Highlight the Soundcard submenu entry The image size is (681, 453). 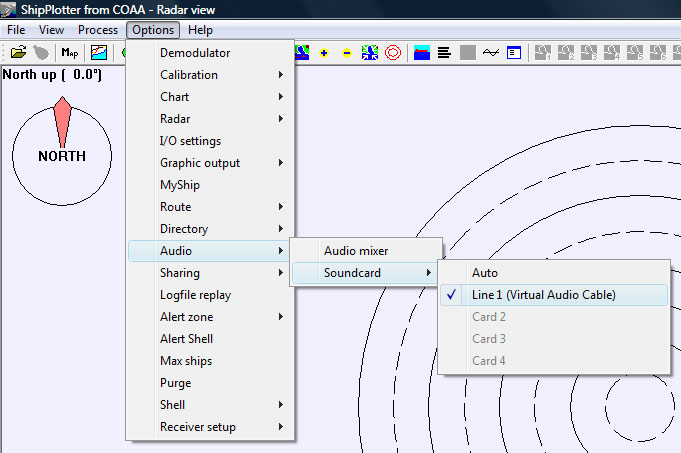pyautogui.click(x=366, y=273)
